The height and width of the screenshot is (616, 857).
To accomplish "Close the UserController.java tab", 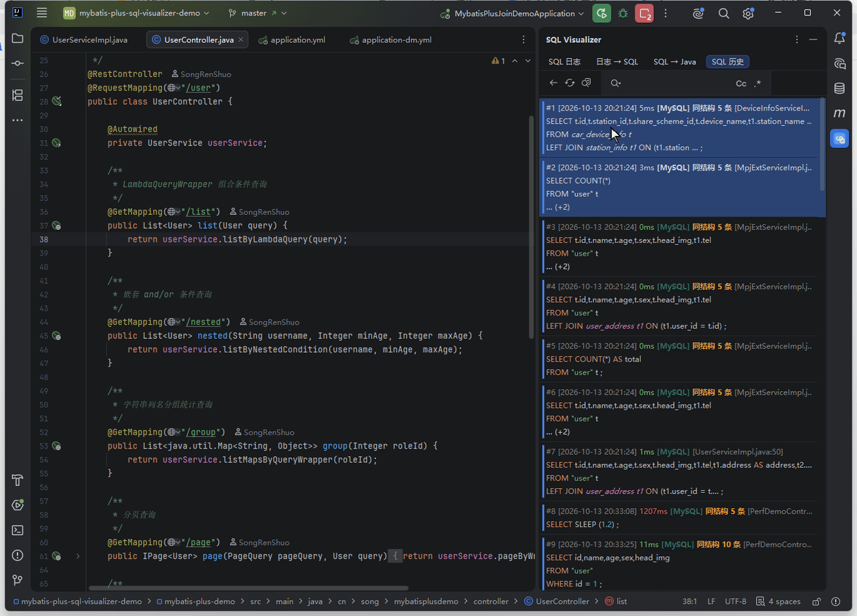I will (242, 40).
